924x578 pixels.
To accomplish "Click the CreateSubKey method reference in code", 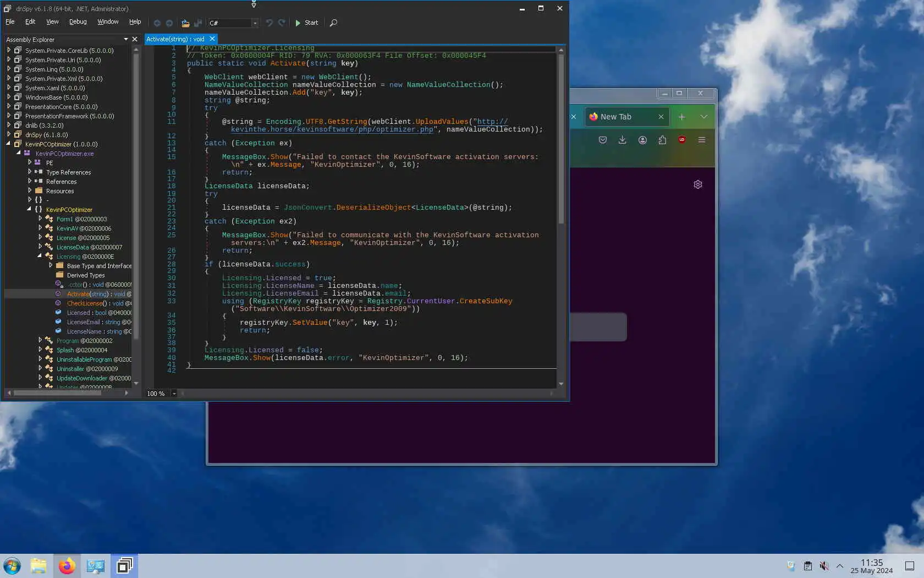I will [x=486, y=301].
